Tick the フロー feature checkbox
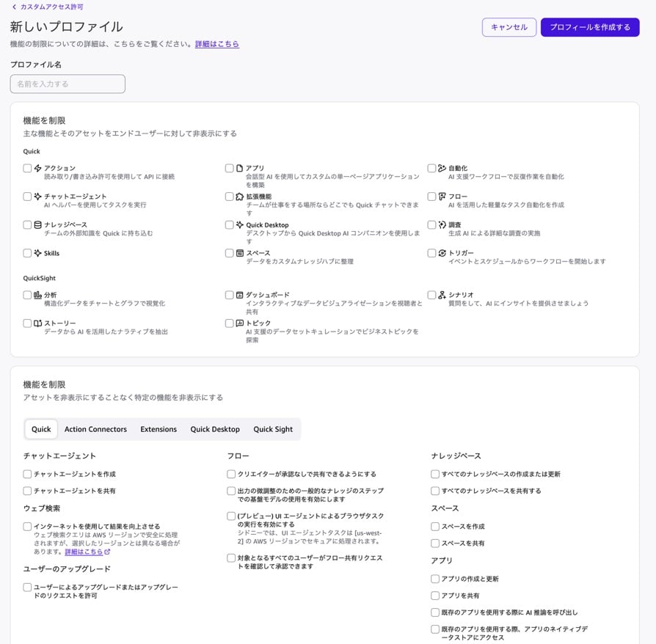This screenshot has height=644, width=656. pos(431,197)
